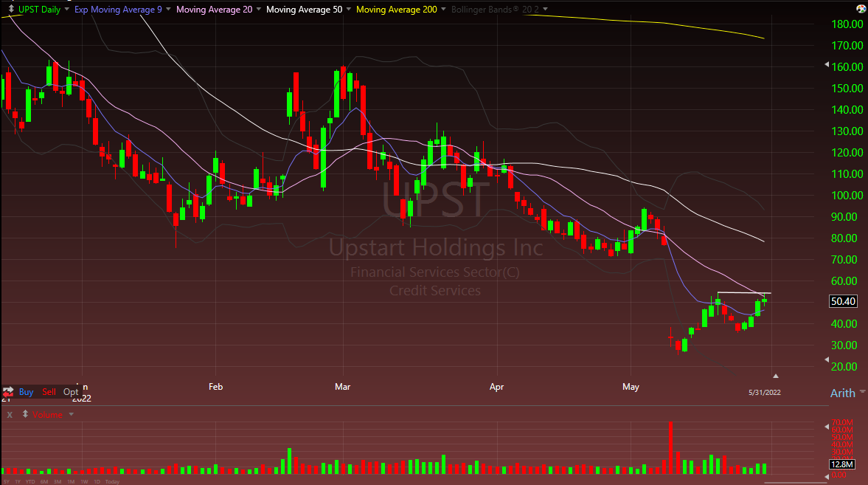This screenshot has width=868, height=485.
Task: Click the 180.00 price axis label
Action: 847,24
